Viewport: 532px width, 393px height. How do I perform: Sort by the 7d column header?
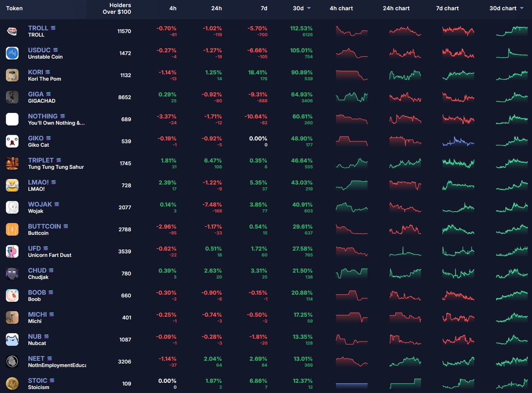point(263,8)
